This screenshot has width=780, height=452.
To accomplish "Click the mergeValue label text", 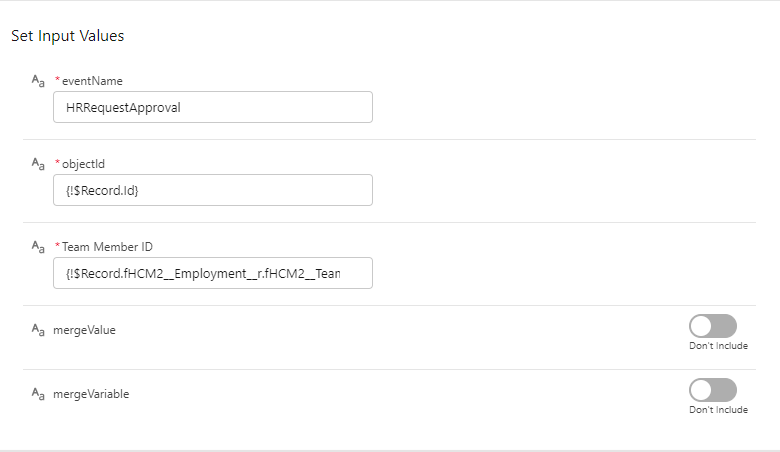I will coord(84,329).
